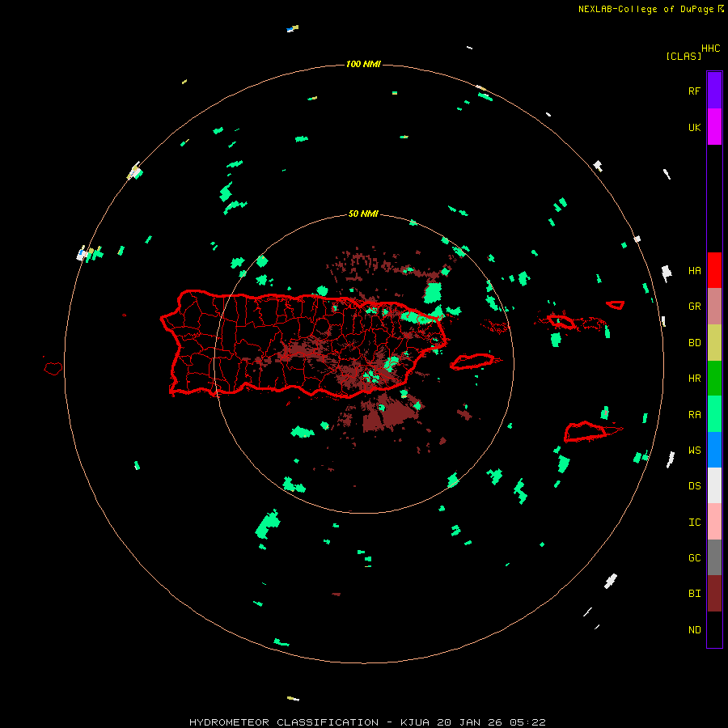728x728 pixels.
Task: Click the DS white legend swatch
Action: [714, 485]
